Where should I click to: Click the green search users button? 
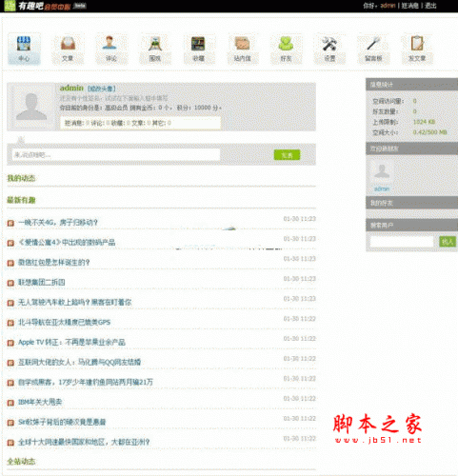pyautogui.click(x=448, y=242)
